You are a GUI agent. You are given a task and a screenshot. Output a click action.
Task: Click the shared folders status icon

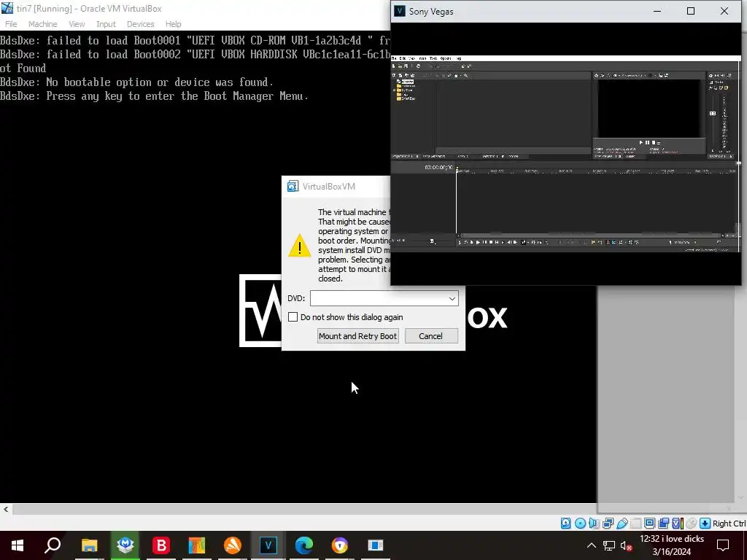(635, 524)
